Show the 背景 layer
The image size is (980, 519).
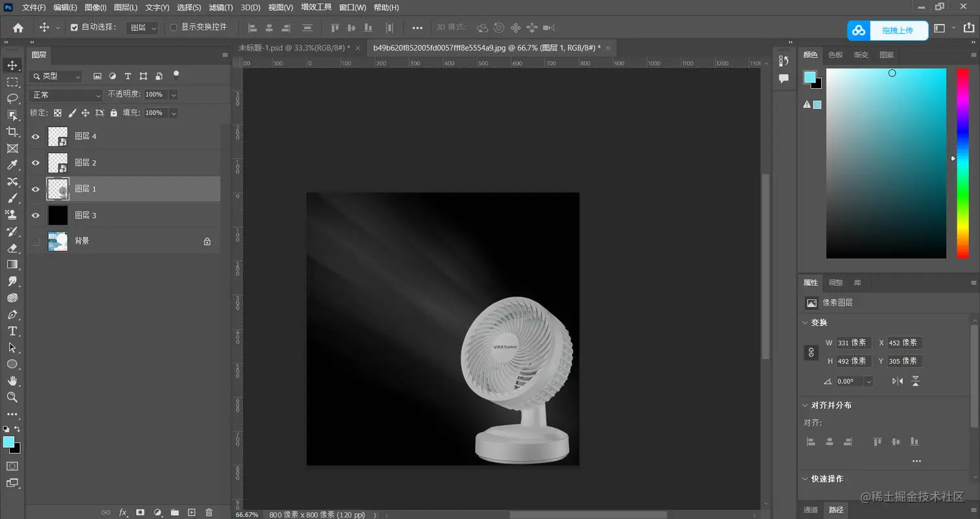pyautogui.click(x=36, y=241)
